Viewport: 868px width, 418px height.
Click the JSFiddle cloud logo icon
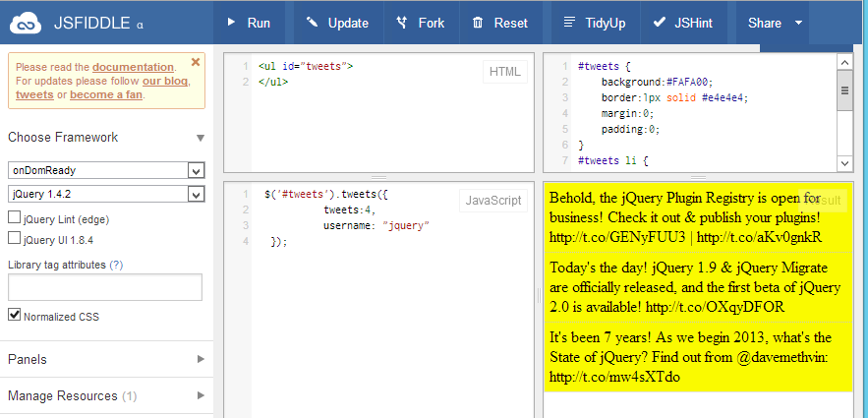[x=26, y=24]
